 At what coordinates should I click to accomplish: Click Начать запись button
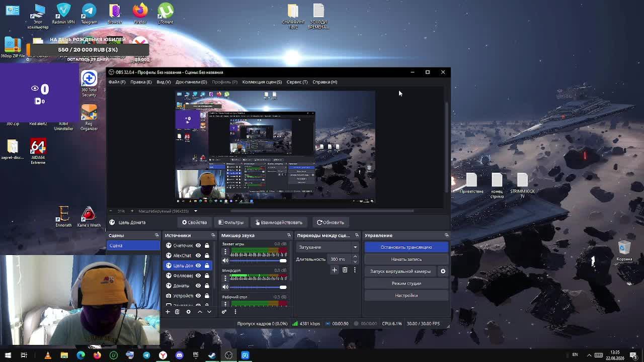[x=406, y=259]
